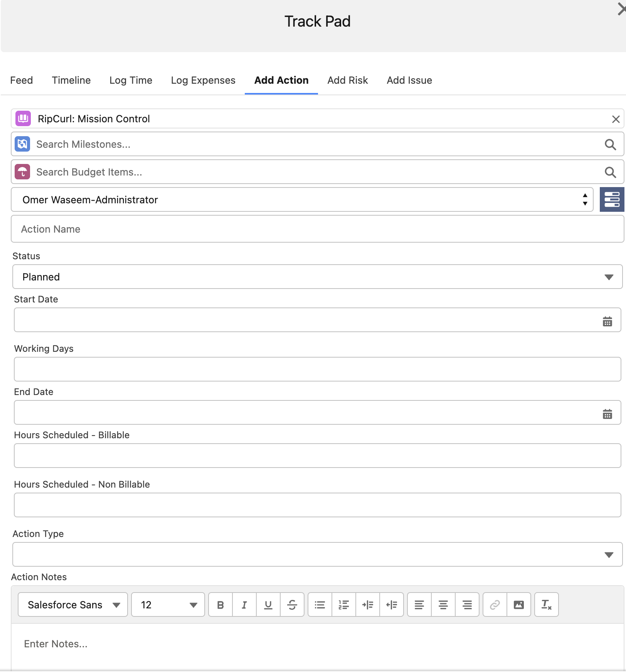This screenshot has height=672, width=626.
Task: Go to the Add Risk tab
Action: 348,80
